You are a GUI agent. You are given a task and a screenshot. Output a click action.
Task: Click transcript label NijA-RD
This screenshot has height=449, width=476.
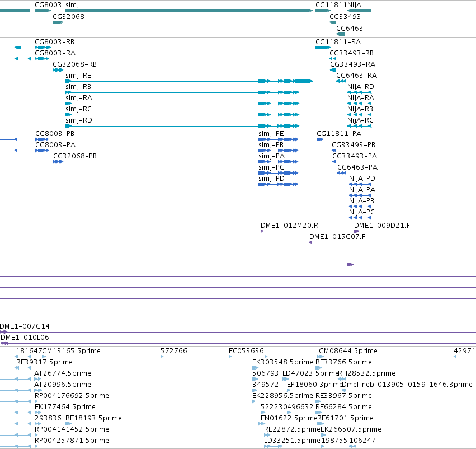pos(361,87)
